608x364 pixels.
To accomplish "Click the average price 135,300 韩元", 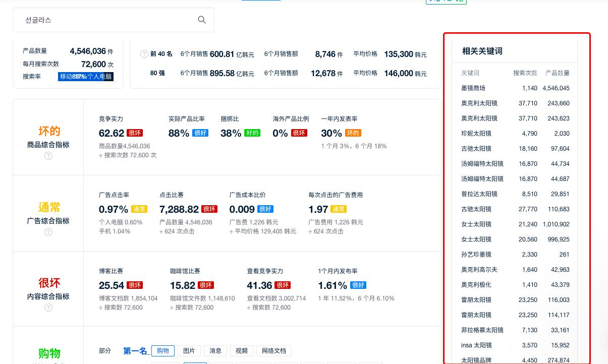I will click(405, 54).
